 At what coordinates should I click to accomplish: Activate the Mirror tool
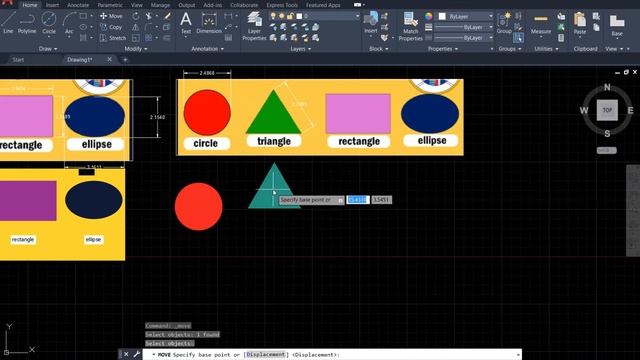coord(136,27)
